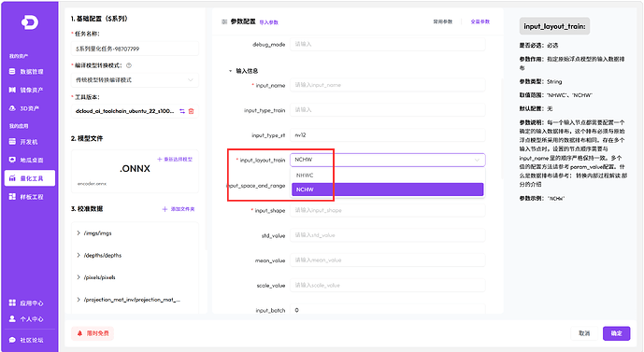This screenshot has height=352, width=644.
Task: Click the input_layout_train: help title
Action: [x=554, y=26]
